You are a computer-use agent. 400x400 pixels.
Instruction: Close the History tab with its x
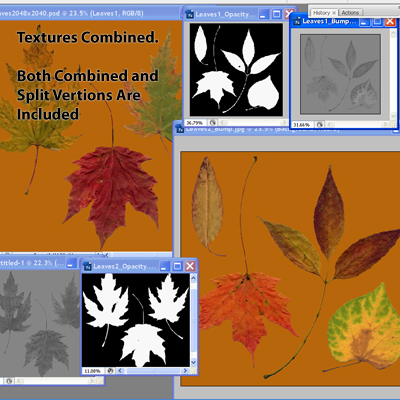pos(334,13)
